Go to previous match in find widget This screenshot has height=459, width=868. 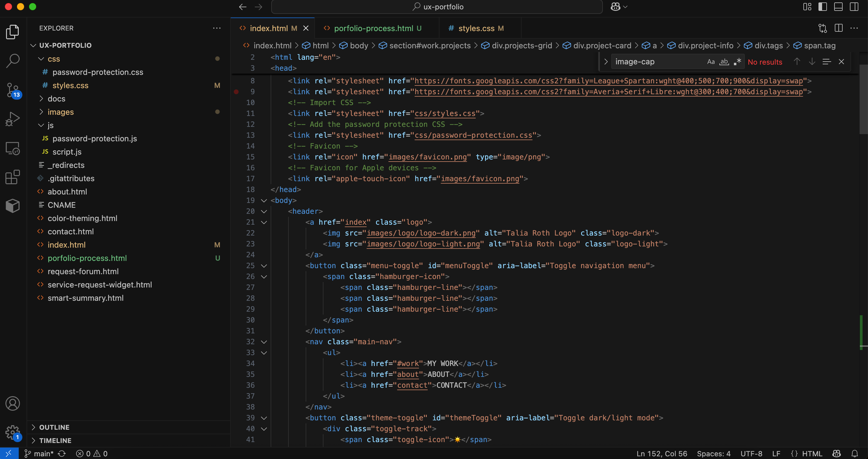tap(797, 62)
